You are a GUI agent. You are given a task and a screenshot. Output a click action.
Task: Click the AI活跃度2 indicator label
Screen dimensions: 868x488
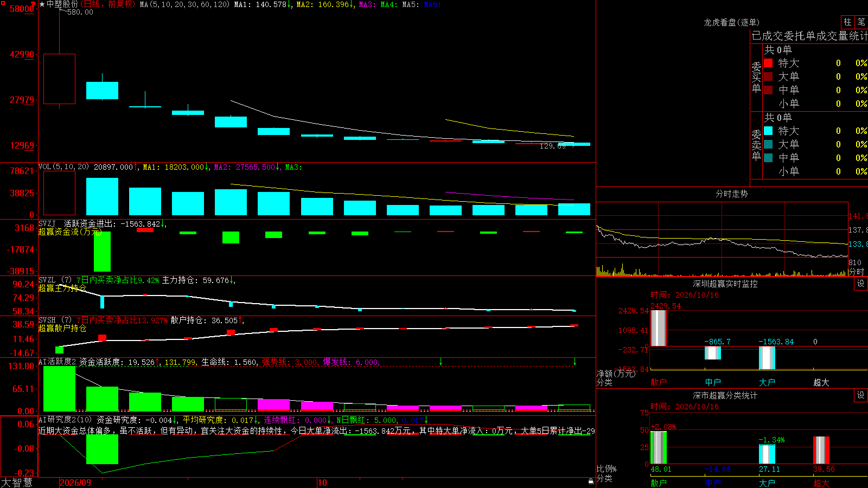tap(58, 362)
